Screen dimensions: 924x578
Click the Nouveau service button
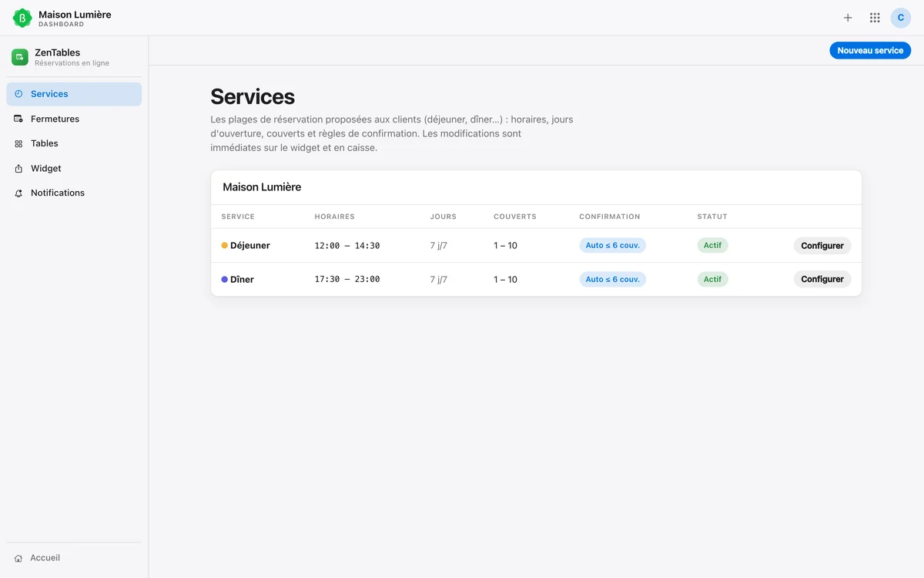point(870,50)
